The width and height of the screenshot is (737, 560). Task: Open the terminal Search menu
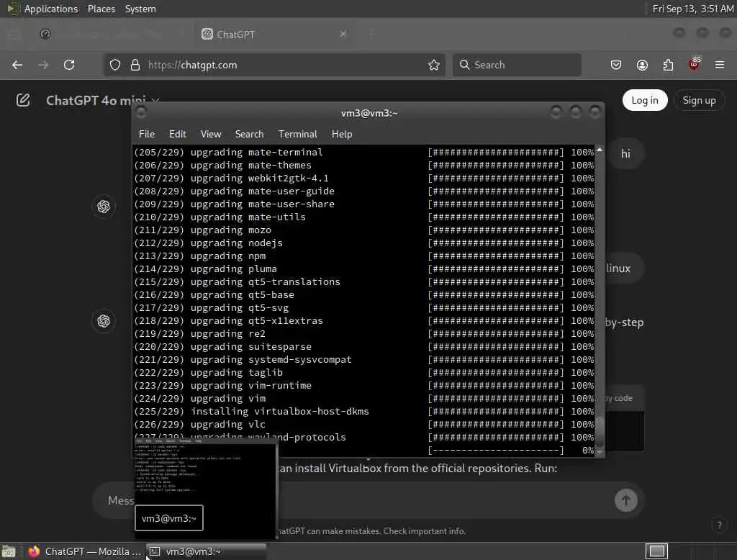(x=249, y=134)
